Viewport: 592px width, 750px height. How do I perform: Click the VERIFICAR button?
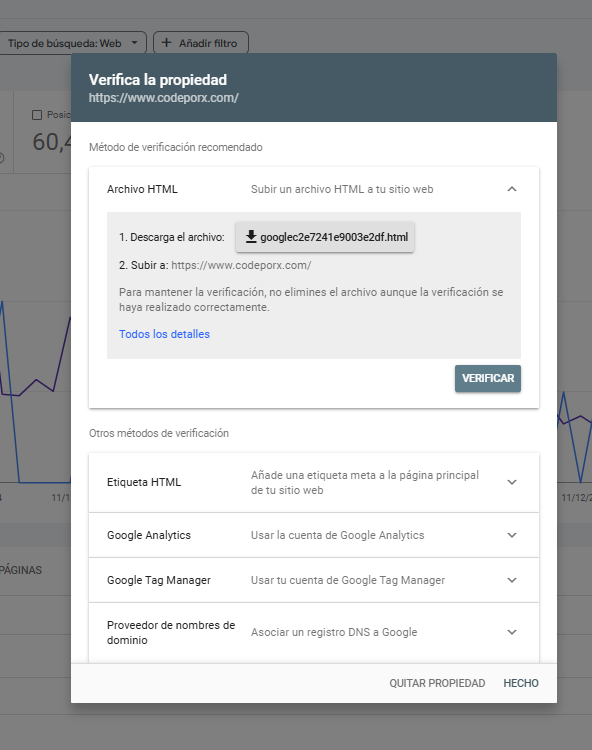[x=488, y=378]
